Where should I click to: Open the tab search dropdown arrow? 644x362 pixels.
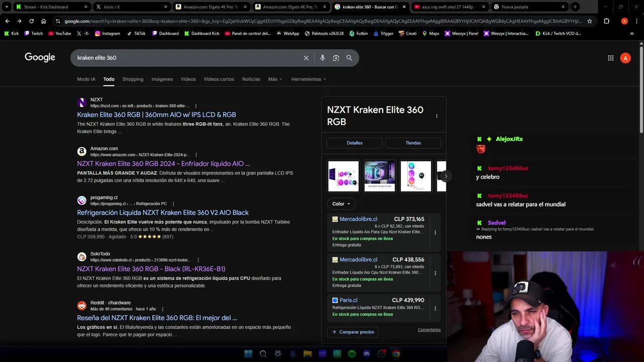(7, 7)
